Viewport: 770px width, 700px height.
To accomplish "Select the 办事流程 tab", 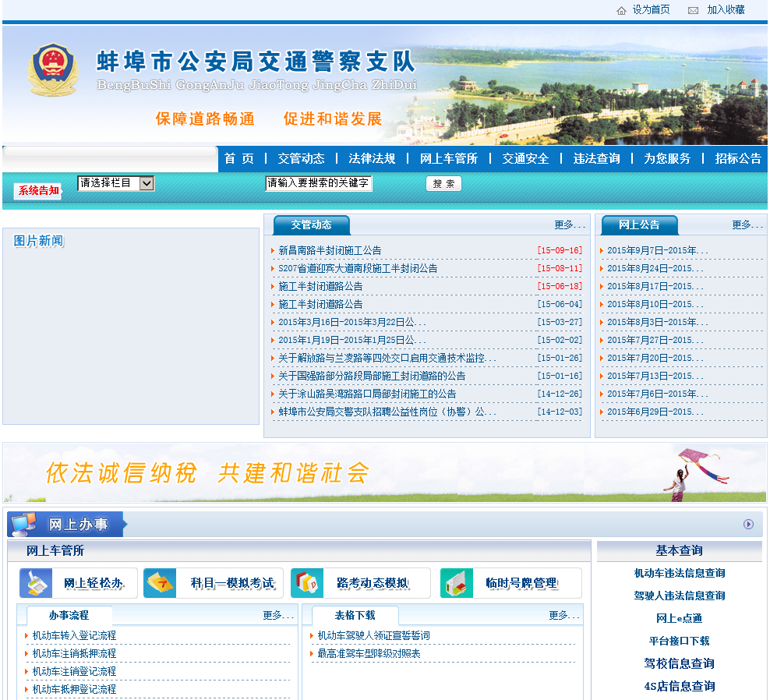I will click(x=69, y=616).
